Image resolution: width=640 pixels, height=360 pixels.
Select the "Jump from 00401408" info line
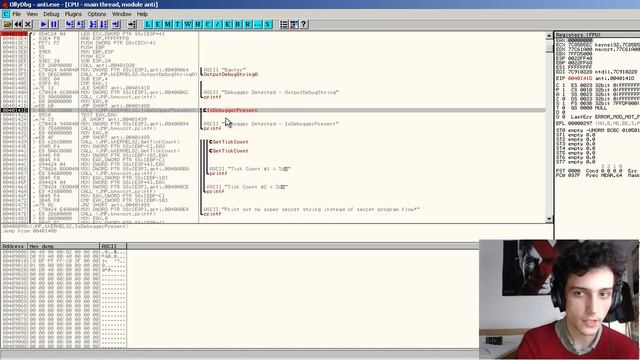point(29,231)
